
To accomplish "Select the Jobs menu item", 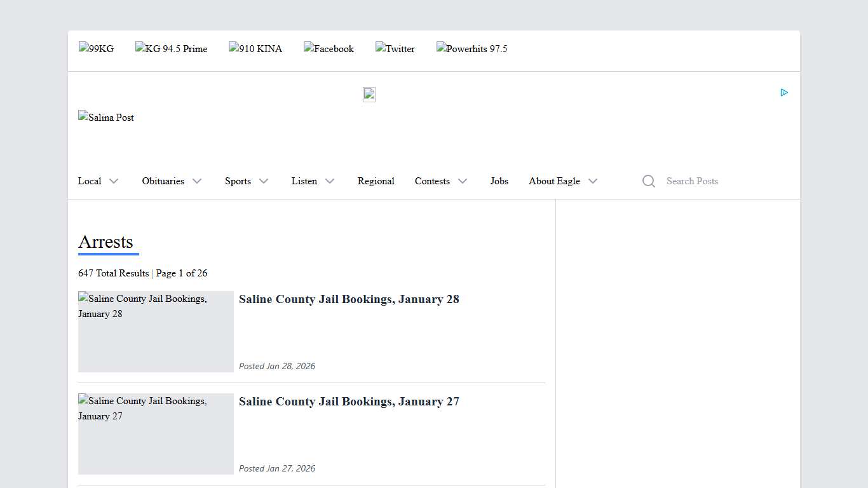I will (x=499, y=181).
